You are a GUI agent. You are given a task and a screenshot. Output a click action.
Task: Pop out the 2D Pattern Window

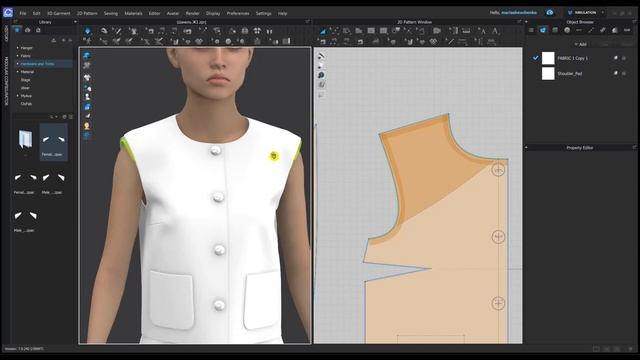coord(519,22)
